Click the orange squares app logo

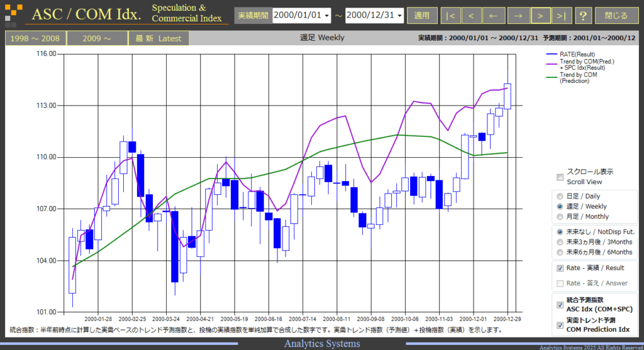[x=14, y=14]
